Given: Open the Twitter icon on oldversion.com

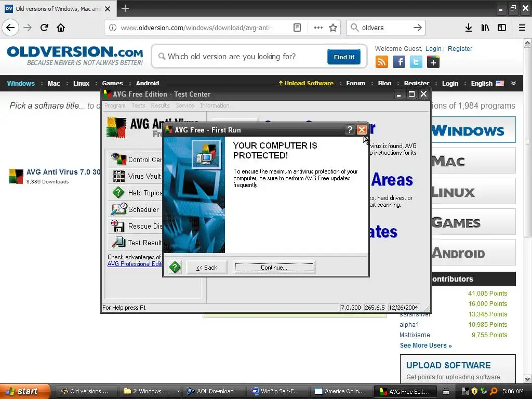Looking at the screenshot, I should click(x=416, y=62).
